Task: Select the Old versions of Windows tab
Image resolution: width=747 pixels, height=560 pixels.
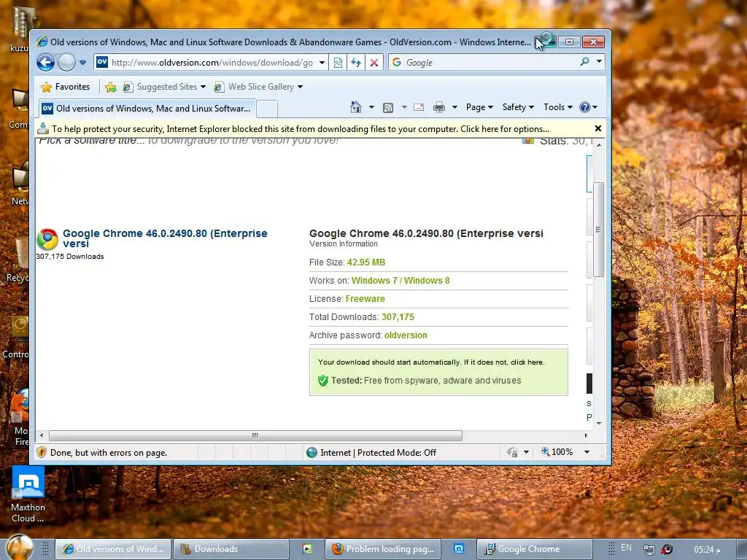Action: (x=147, y=109)
